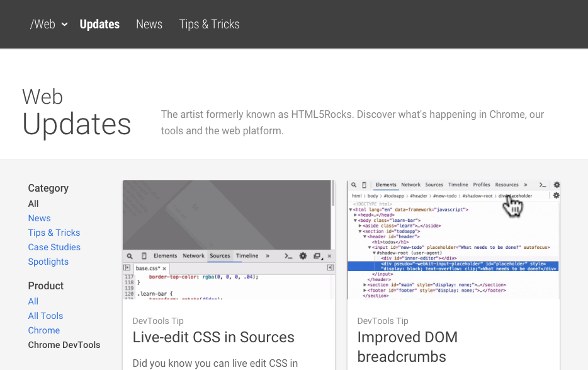This screenshot has width=588, height=370.
Task: Click the 'Did you know you can live edit CSS' excerpt
Action: coord(215,363)
